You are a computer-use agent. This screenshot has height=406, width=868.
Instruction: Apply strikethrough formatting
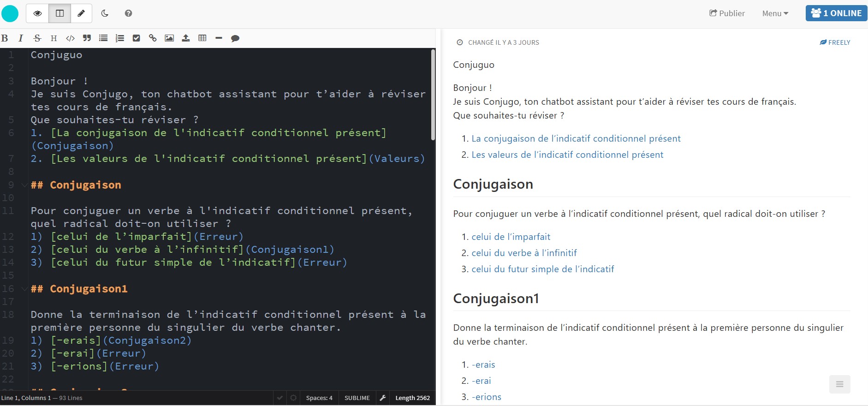(37, 38)
